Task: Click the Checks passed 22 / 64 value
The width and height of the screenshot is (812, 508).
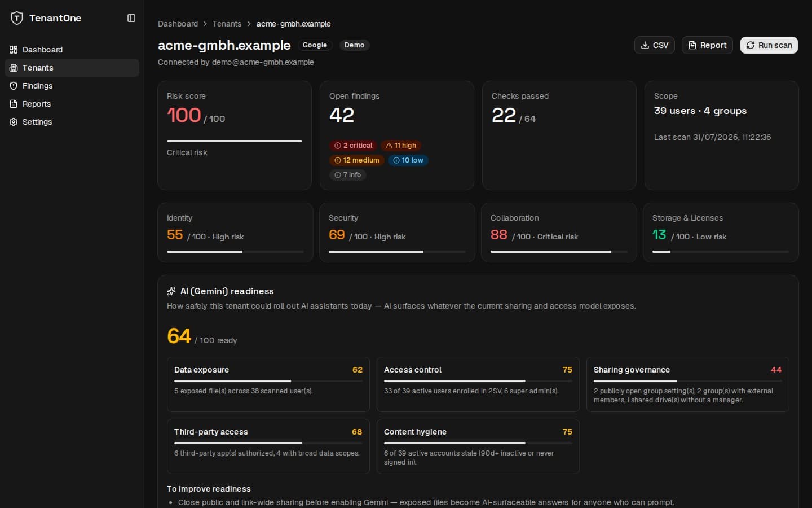Action: tap(514, 116)
